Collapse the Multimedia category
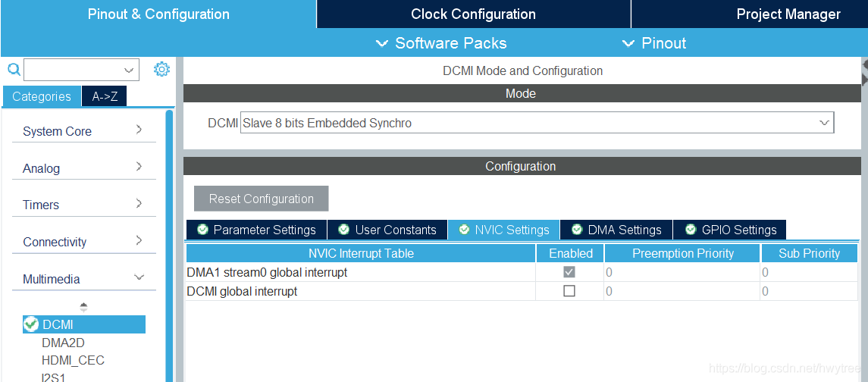The image size is (868, 382). tap(83, 279)
